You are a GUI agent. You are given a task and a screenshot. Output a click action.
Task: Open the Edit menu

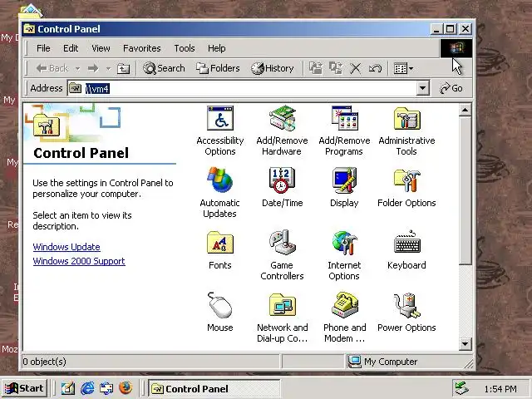71,48
